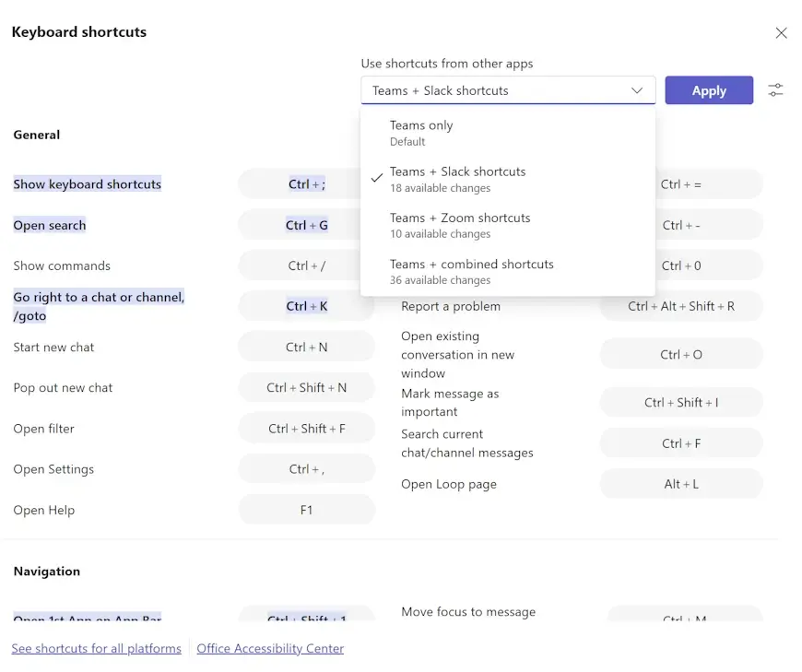Edit the Ctrl + N shortcut key
This screenshot has width=802, height=672.
point(306,348)
